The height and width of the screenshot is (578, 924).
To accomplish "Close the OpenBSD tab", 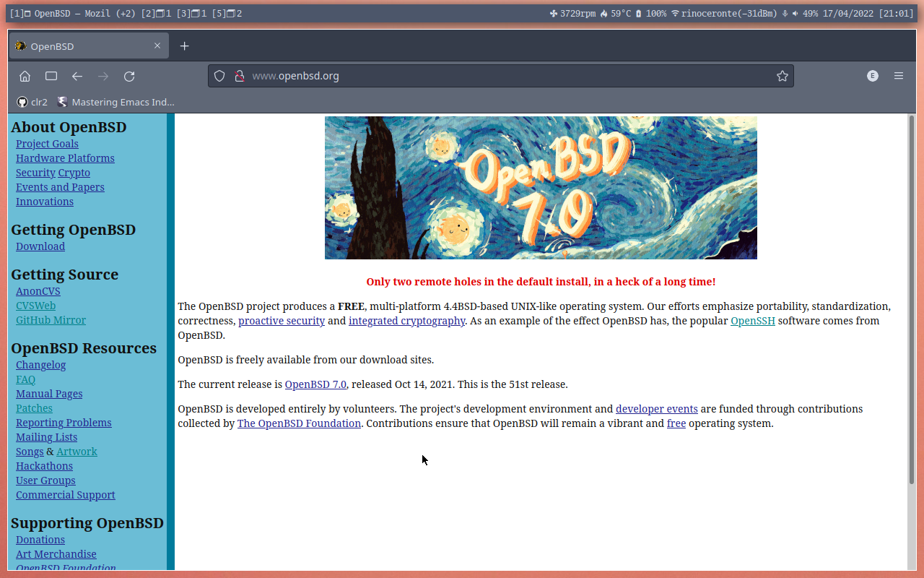I will tap(157, 46).
